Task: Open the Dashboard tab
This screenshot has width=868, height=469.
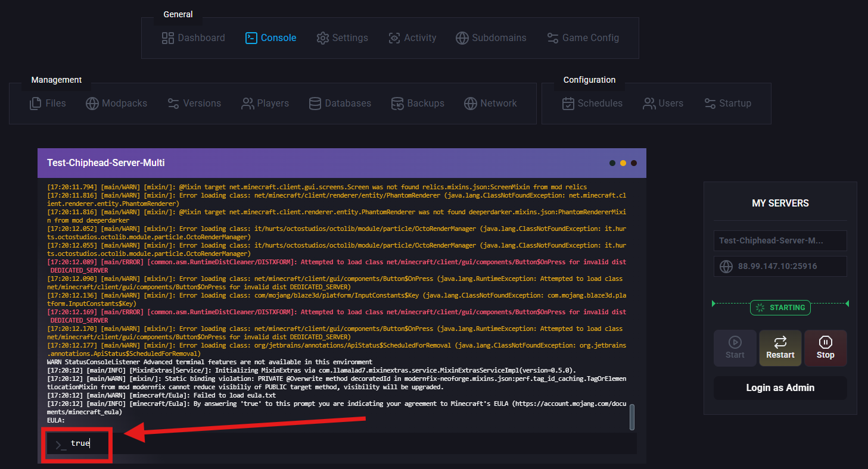Action: click(x=194, y=38)
